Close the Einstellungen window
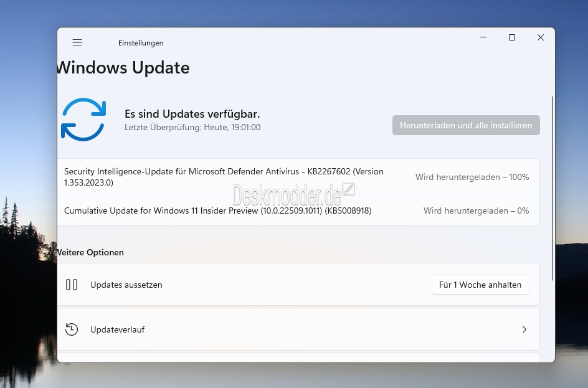The width and height of the screenshot is (588, 388). [x=541, y=37]
